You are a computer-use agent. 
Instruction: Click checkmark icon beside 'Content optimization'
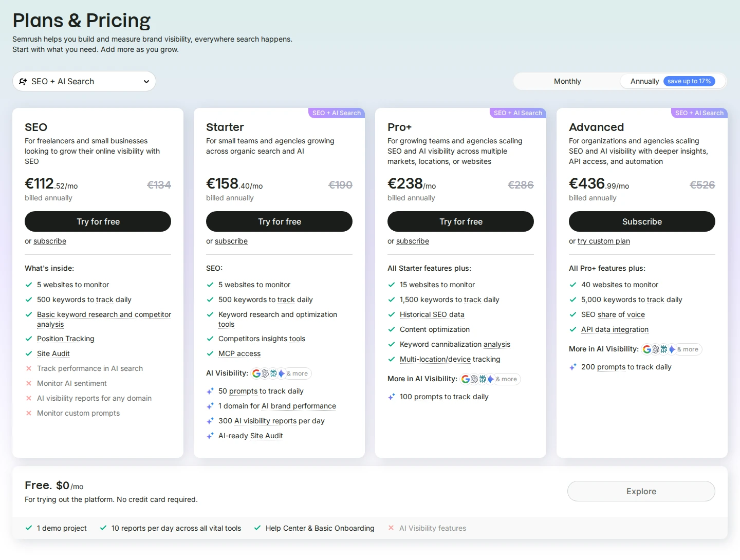(x=392, y=329)
